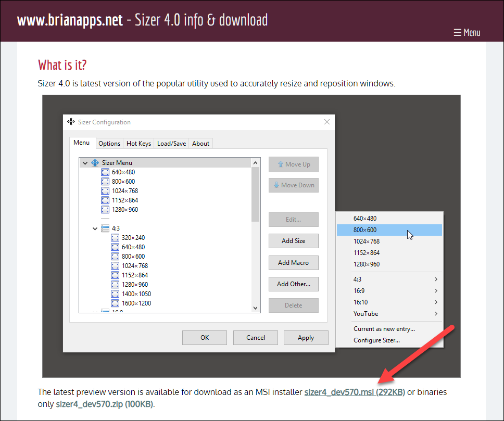This screenshot has height=421, width=504.
Task: Download the sizer4_dev570.msi (292KB) installer link
Action: [x=355, y=392]
